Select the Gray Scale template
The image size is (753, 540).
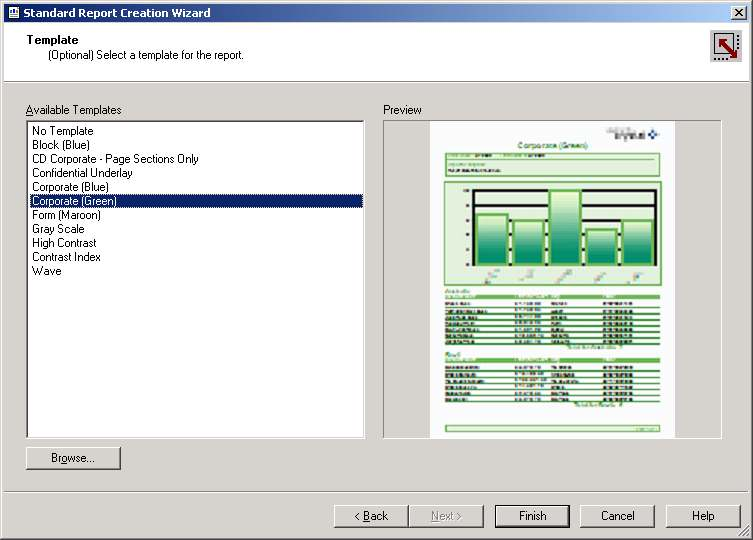[x=58, y=229]
